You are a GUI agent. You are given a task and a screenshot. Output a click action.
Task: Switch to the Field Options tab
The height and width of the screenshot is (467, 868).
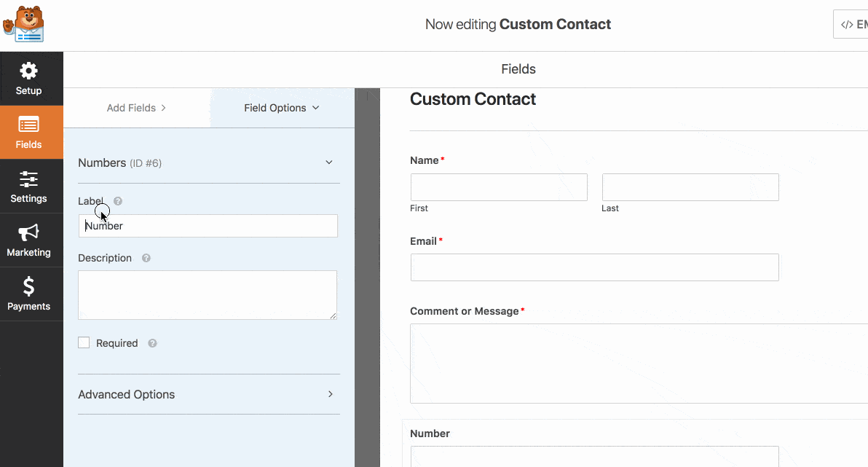coord(282,108)
